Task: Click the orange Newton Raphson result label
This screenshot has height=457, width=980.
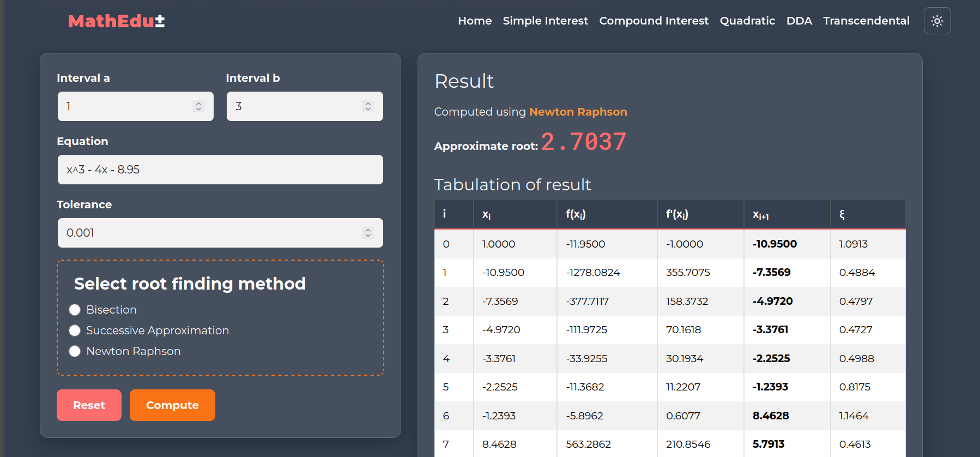Action: [x=578, y=112]
